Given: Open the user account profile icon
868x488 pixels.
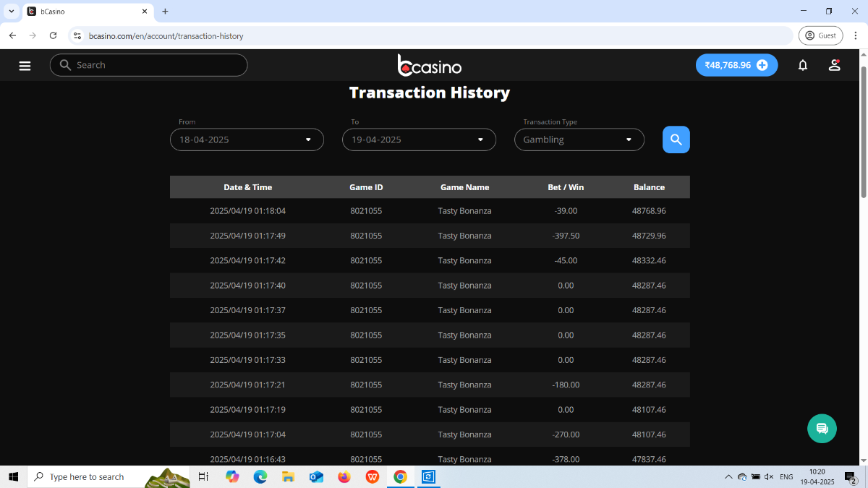Looking at the screenshot, I should (834, 65).
